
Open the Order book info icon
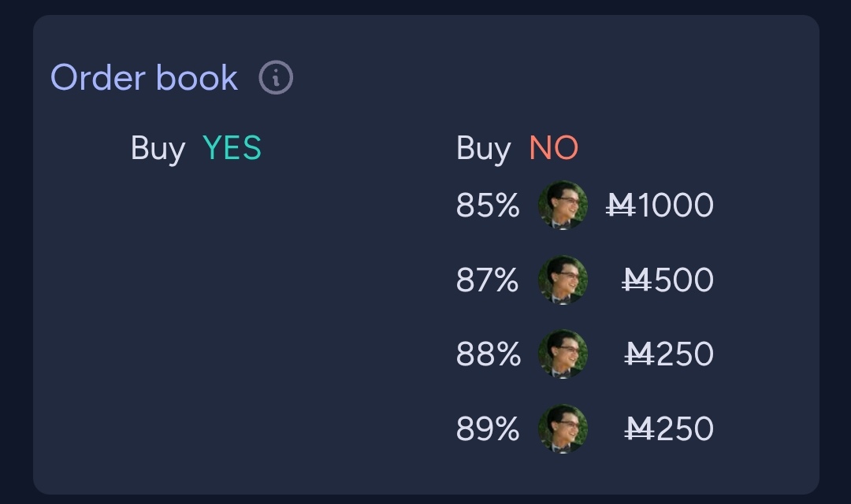(x=276, y=78)
